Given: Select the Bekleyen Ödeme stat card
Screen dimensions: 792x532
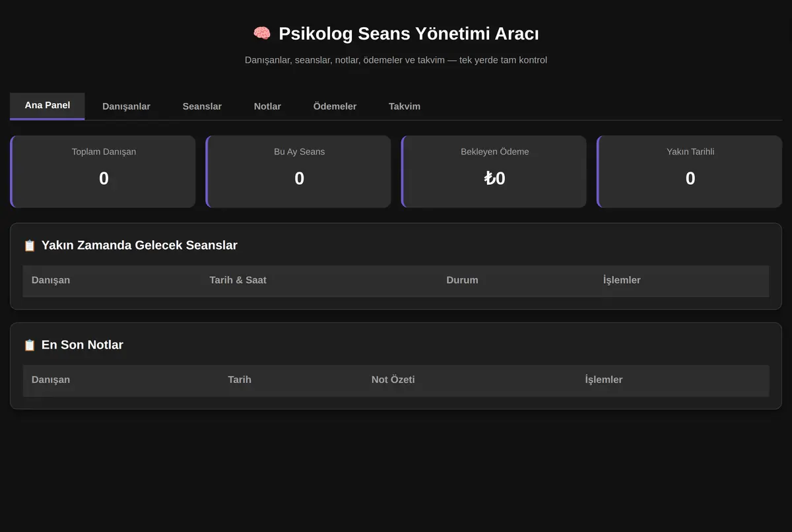Looking at the screenshot, I should pos(494,172).
